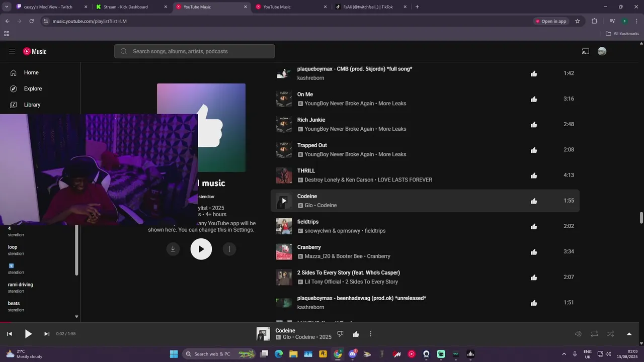Open now-playing song options menu
The image size is (644, 362).
coord(371,334)
